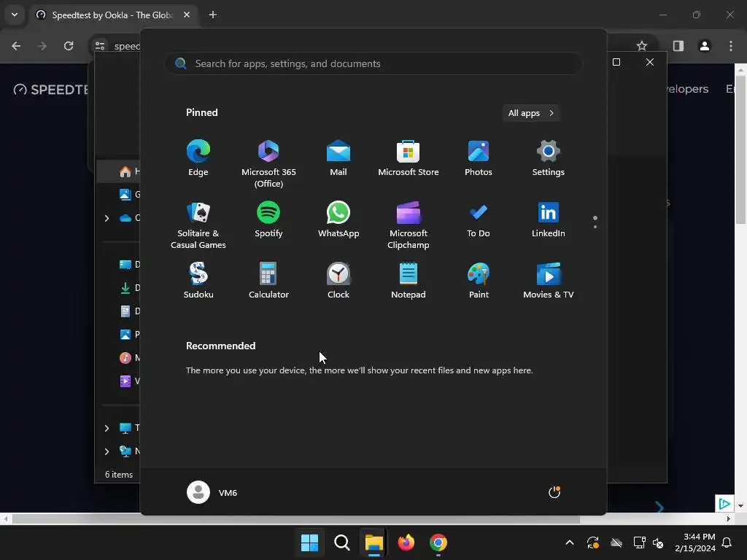Open the Clock app
Viewport: 747px width, 560px height.
338,281
